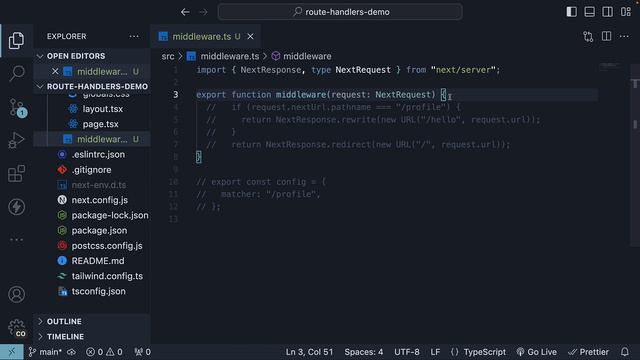Show additional activity bar views ellipsis
This screenshot has width=640, height=360.
(x=16, y=240)
